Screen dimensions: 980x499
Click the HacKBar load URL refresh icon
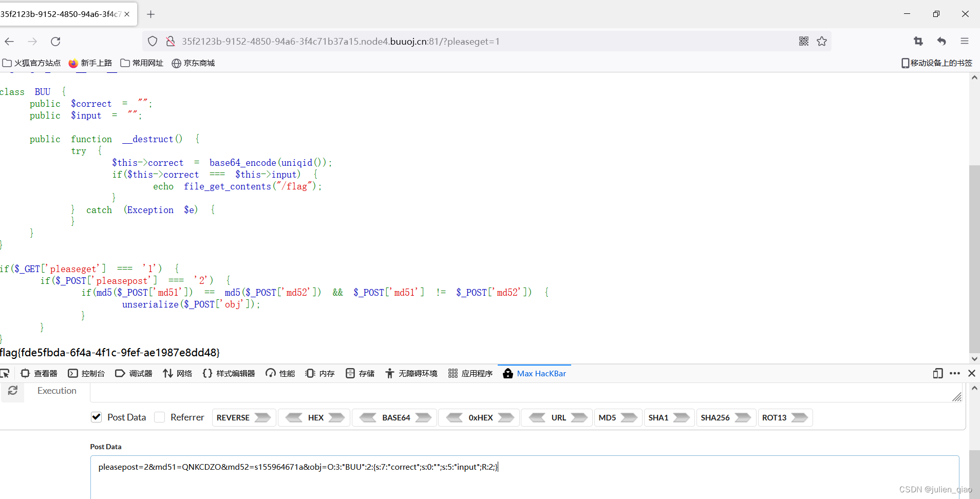tap(12, 391)
